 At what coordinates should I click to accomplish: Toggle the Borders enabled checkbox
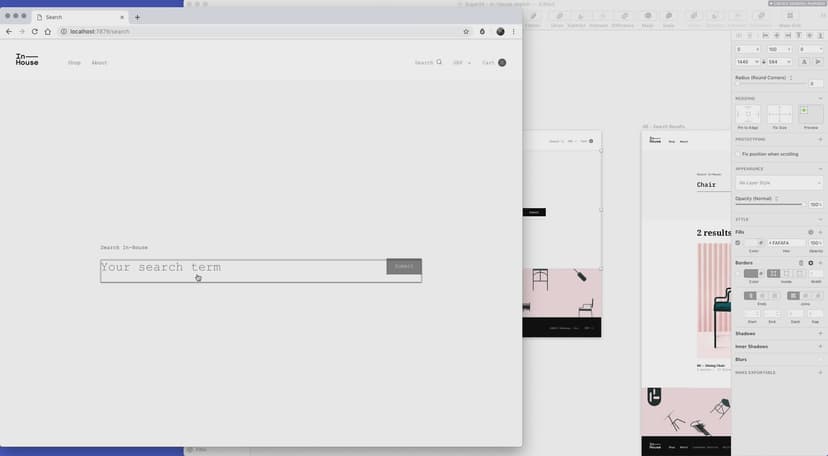pyautogui.click(x=739, y=273)
